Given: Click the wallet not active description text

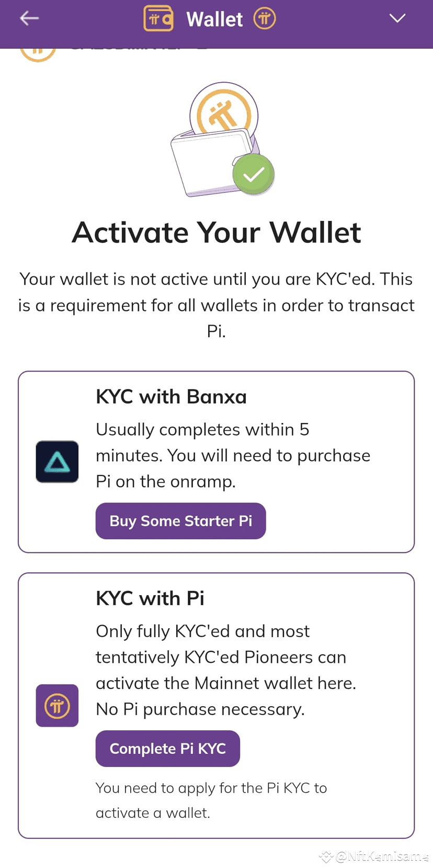Looking at the screenshot, I should (x=216, y=305).
